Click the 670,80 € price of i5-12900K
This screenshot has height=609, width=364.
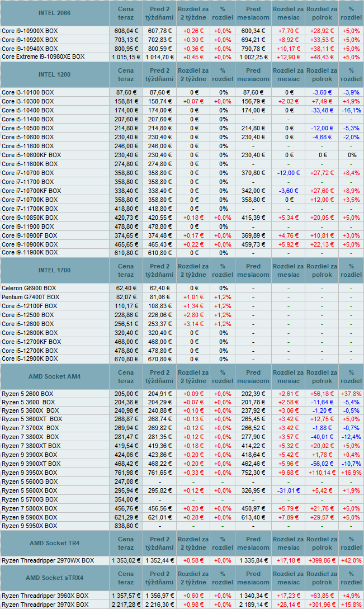click(x=126, y=359)
